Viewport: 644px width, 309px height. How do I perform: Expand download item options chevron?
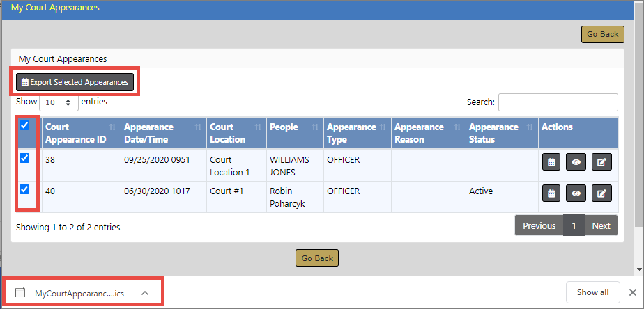[145, 293]
